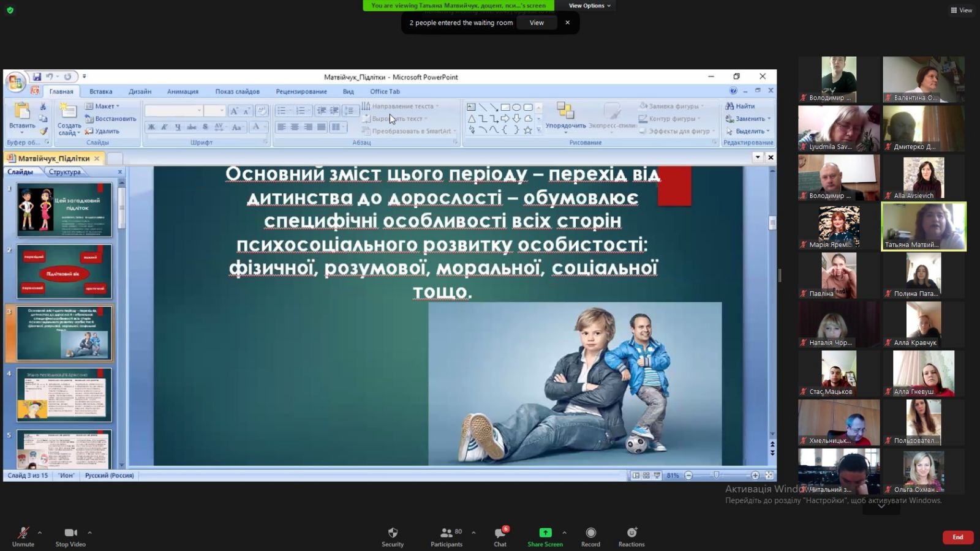Expand audio options arrow next to Unmute
Screen dimensions: 980x551
(x=40, y=533)
